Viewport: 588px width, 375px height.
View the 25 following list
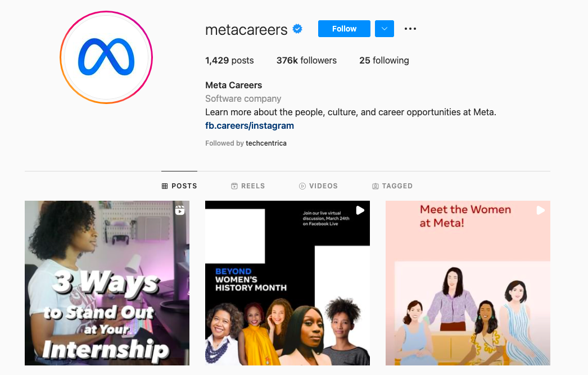[384, 60]
